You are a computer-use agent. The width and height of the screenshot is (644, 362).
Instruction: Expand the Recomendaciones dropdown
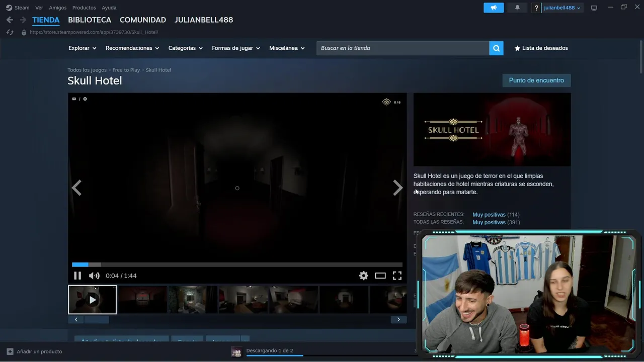132,48
